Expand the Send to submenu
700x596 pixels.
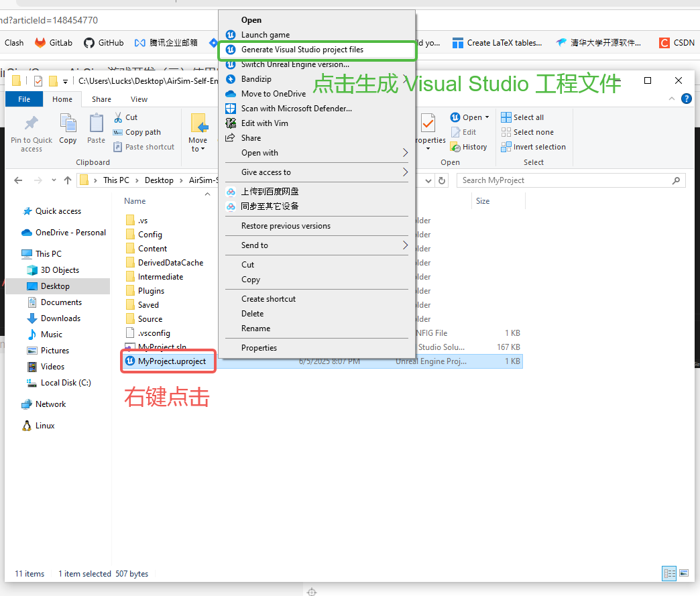tap(316, 245)
